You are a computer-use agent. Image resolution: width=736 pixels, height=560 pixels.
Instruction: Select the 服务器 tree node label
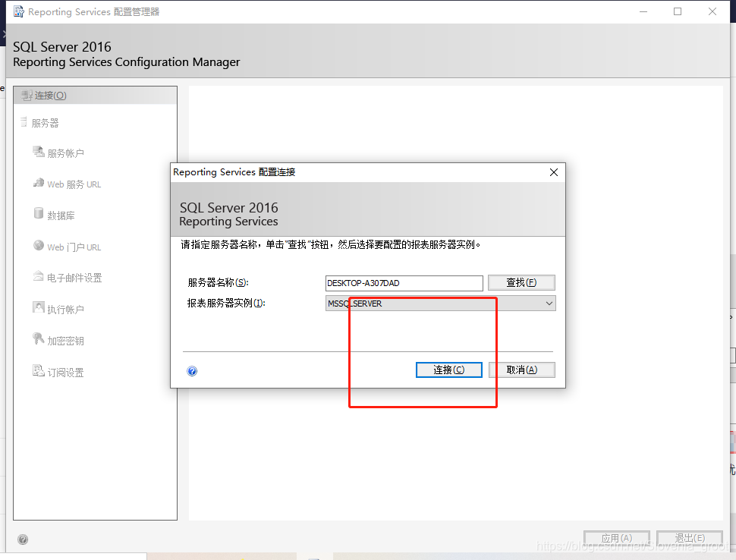[x=45, y=123]
